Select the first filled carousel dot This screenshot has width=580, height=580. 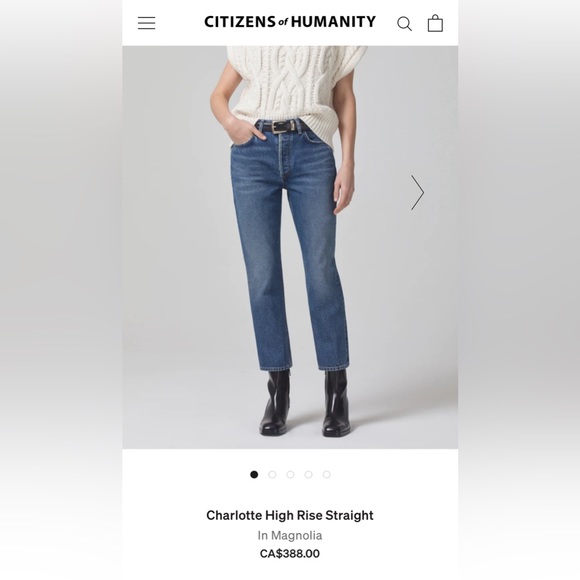click(x=254, y=474)
